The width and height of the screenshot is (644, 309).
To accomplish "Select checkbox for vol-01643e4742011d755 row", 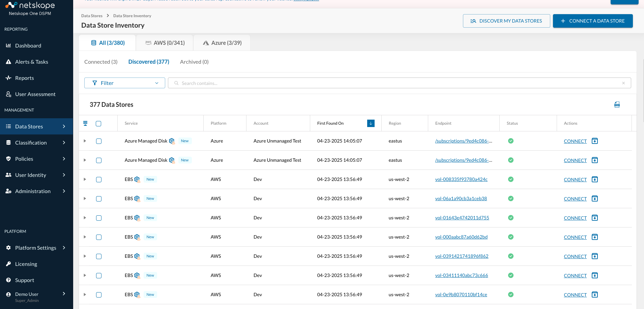I will click(x=99, y=218).
